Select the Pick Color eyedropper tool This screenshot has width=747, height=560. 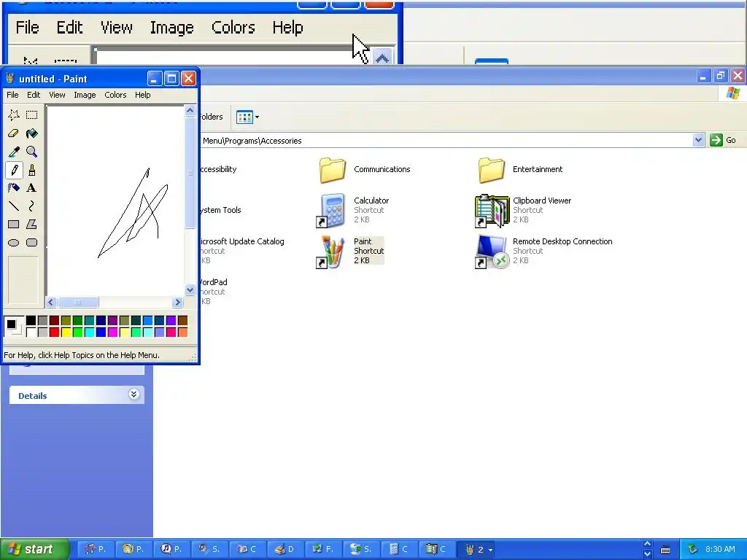[14, 152]
